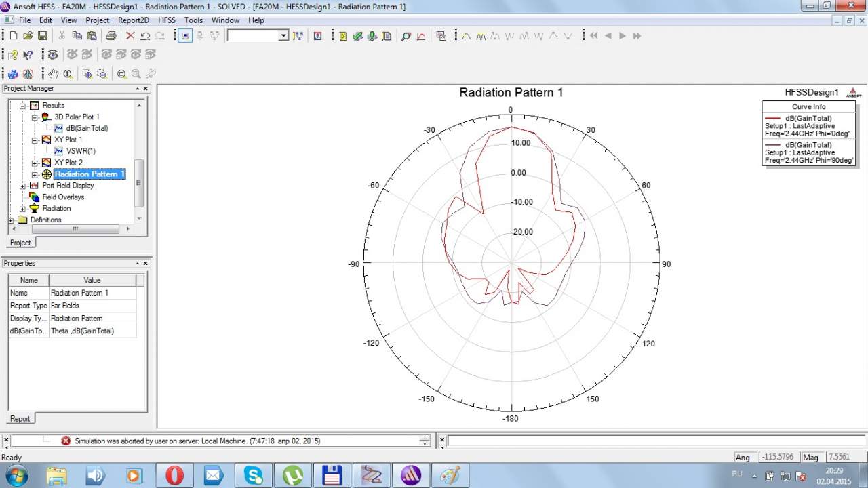This screenshot has height=488, width=868.
Task: Switch to the Report tab in Properties
Action: 20,418
